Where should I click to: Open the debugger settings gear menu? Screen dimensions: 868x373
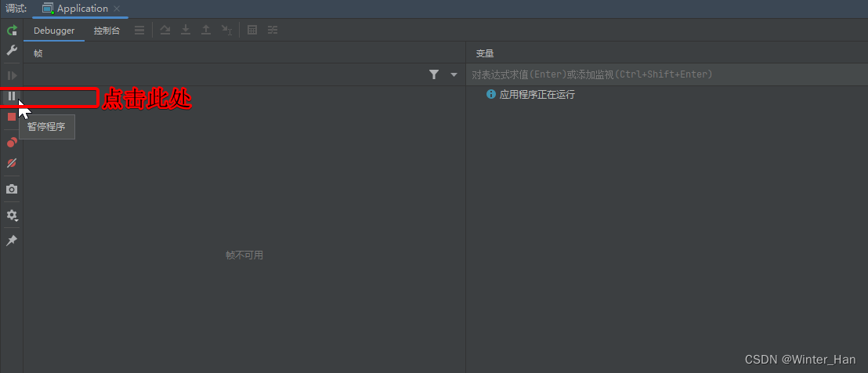(x=12, y=215)
